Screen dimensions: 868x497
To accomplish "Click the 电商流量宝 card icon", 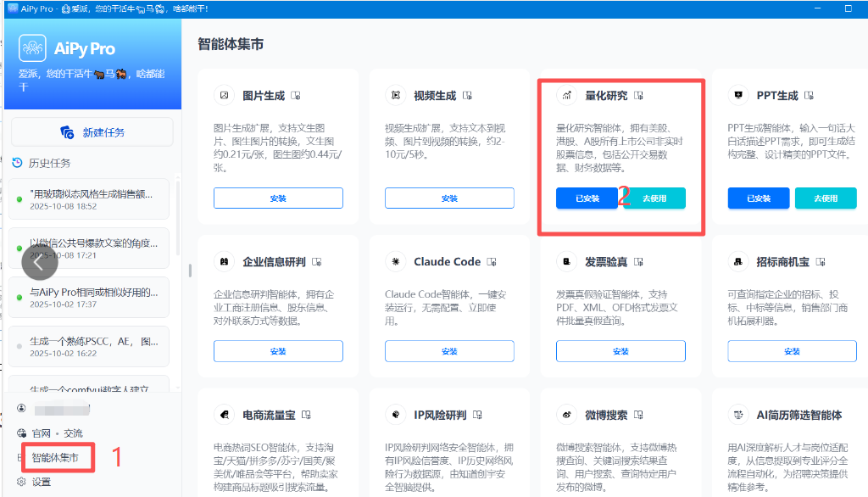I will coord(224,415).
